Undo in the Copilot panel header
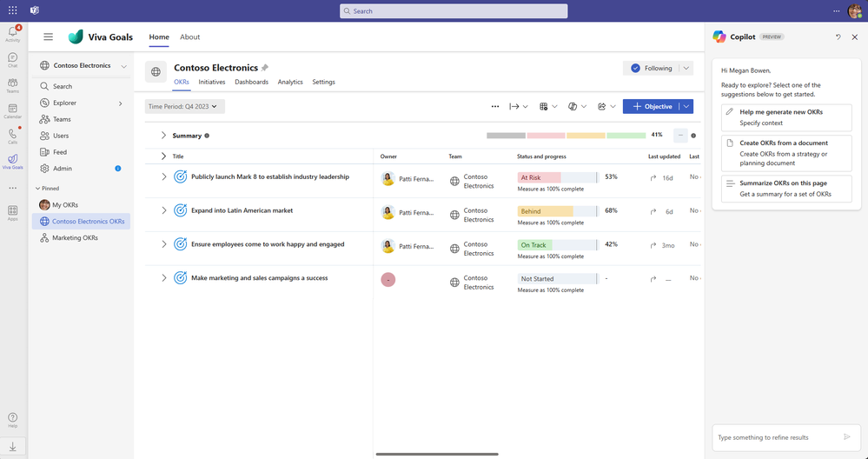The image size is (868, 459). click(x=838, y=37)
